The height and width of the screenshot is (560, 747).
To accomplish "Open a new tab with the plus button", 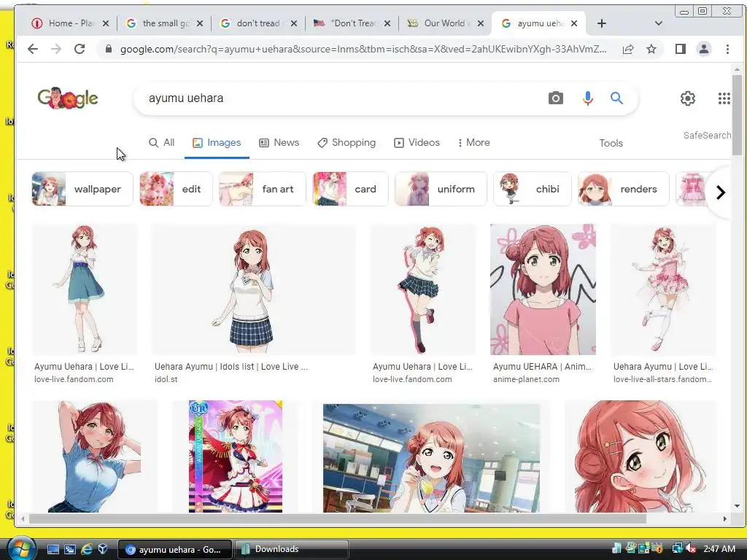I will coord(602,23).
